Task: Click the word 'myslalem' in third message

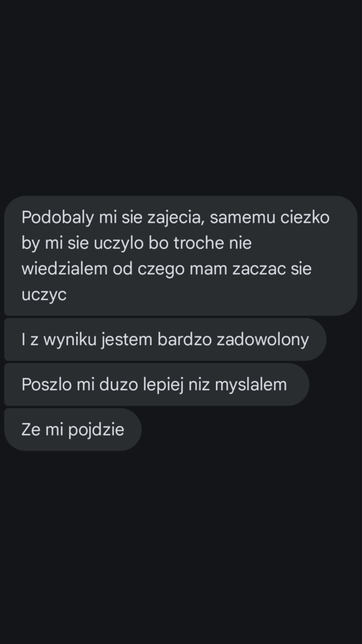Action: coord(251,385)
